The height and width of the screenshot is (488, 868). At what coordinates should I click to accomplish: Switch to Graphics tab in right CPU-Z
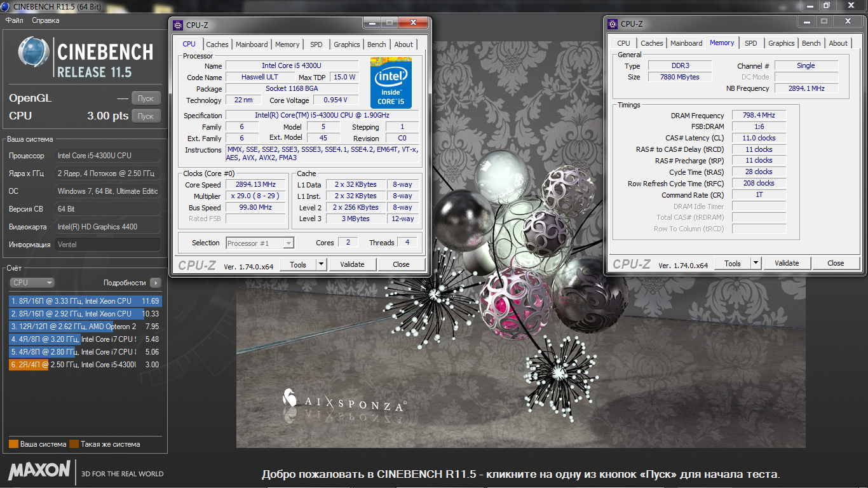click(x=782, y=43)
